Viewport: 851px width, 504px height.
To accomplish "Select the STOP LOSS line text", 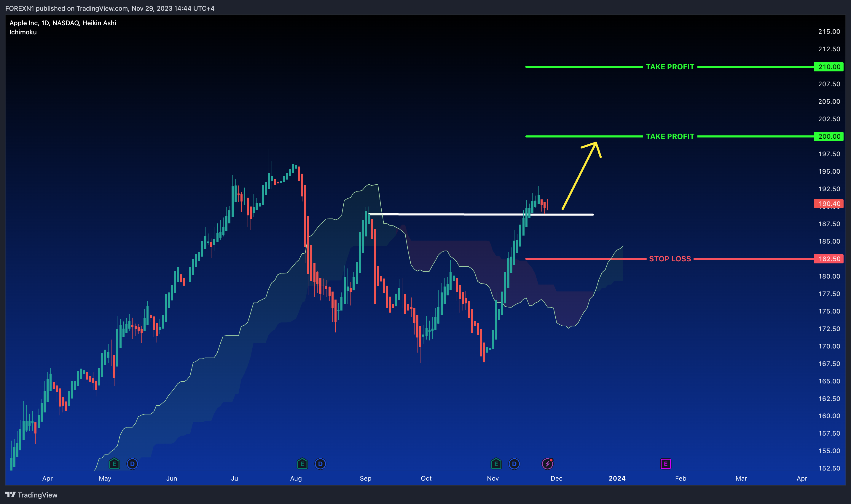I will click(670, 259).
